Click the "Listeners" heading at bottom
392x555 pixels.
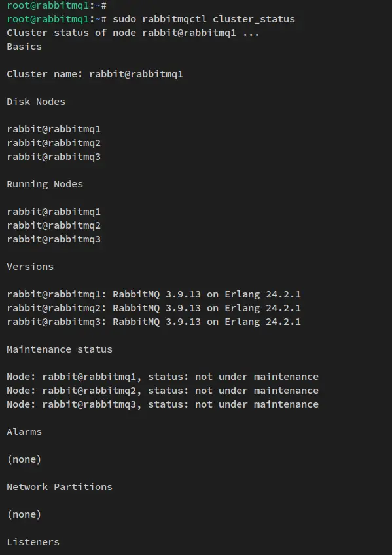(x=33, y=542)
